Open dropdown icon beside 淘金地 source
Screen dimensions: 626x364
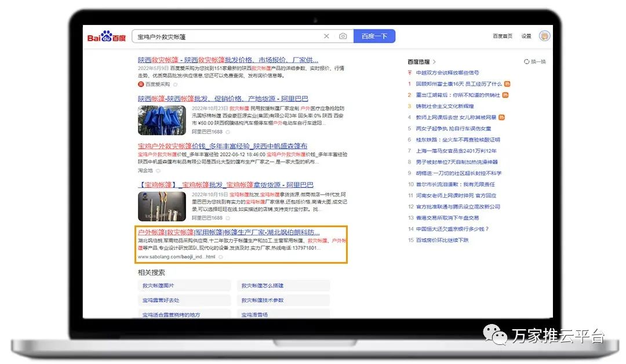pyautogui.click(x=158, y=171)
